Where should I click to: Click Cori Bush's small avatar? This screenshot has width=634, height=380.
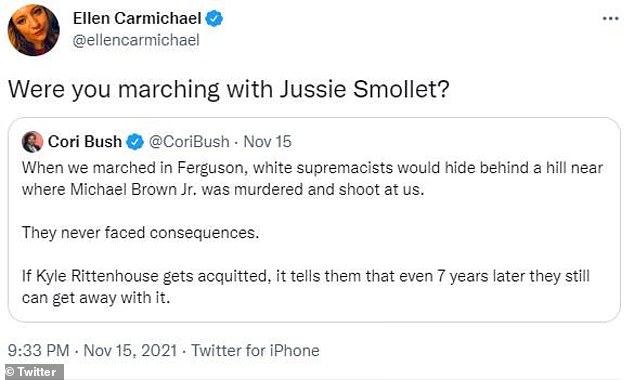click(32, 141)
